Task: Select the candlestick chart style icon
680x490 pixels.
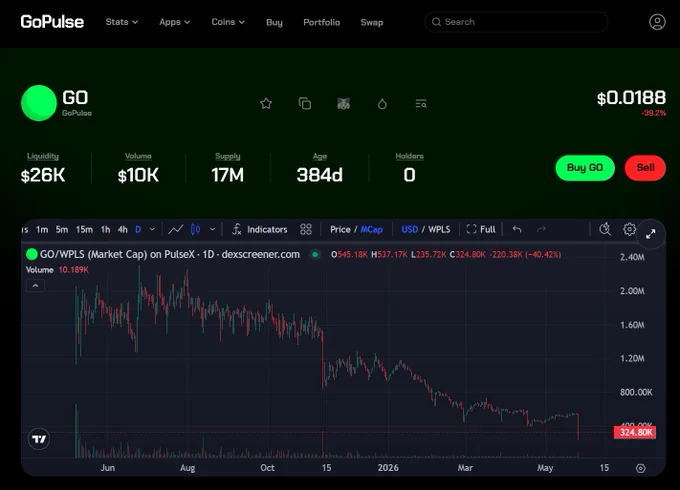Action: tap(196, 229)
